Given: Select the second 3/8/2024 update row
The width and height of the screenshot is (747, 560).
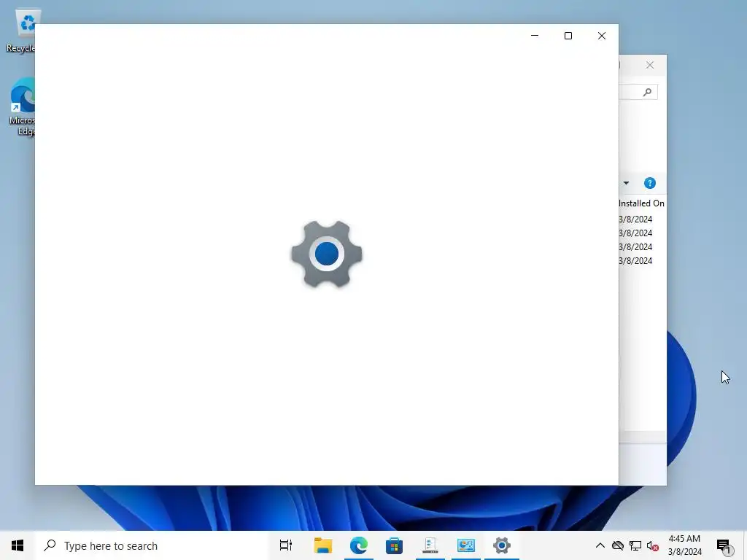Looking at the screenshot, I should 635,233.
